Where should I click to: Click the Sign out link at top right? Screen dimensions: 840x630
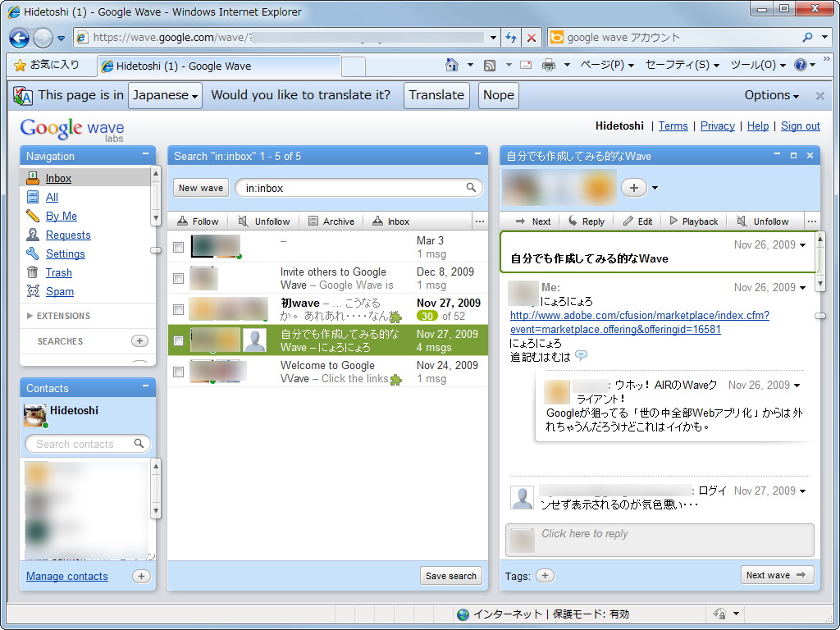click(800, 126)
